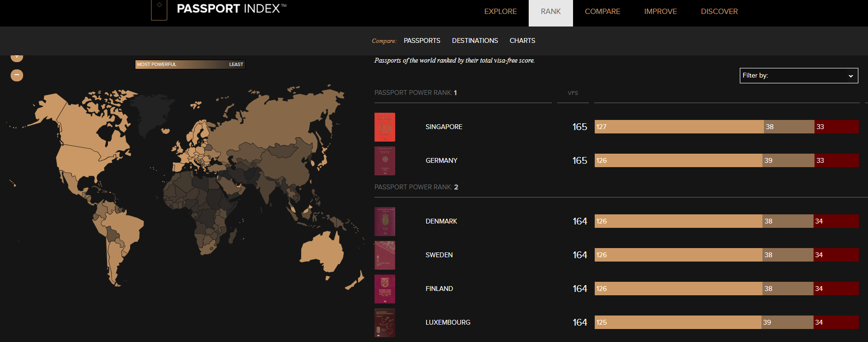Open the Luxembourg passport cover thumbnail
This screenshot has width=868, height=342.
pyautogui.click(x=385, y=323)
